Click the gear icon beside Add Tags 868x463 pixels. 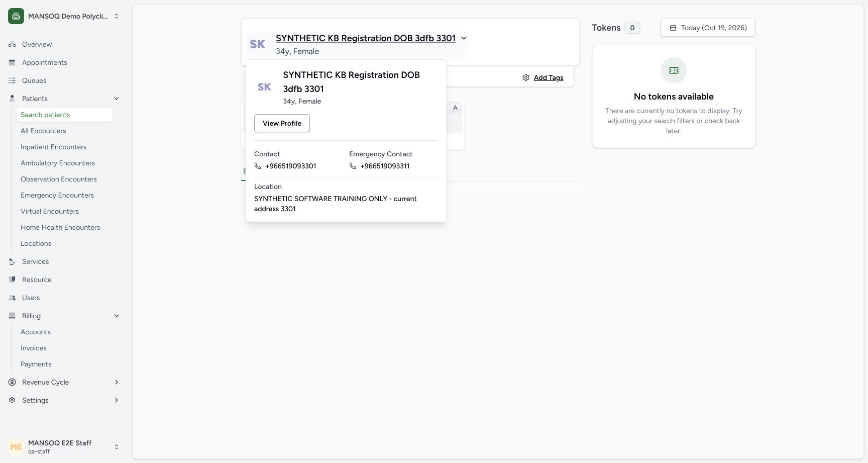526,77
